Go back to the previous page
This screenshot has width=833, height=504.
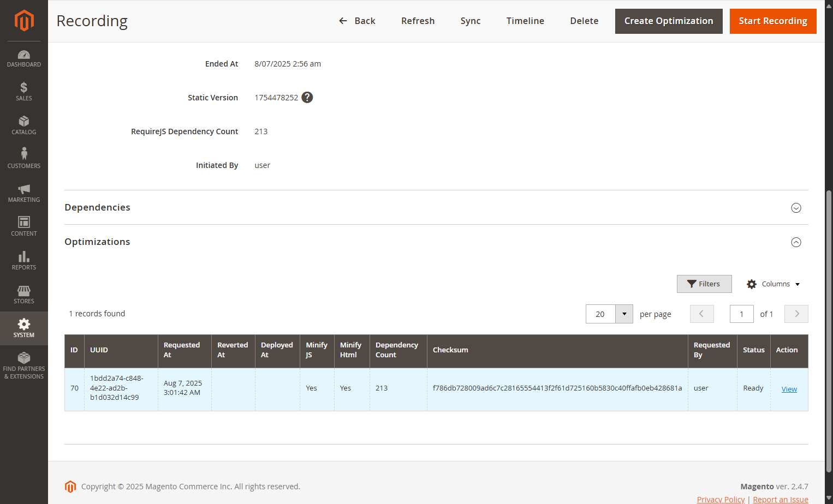click(x=357, y=21)
